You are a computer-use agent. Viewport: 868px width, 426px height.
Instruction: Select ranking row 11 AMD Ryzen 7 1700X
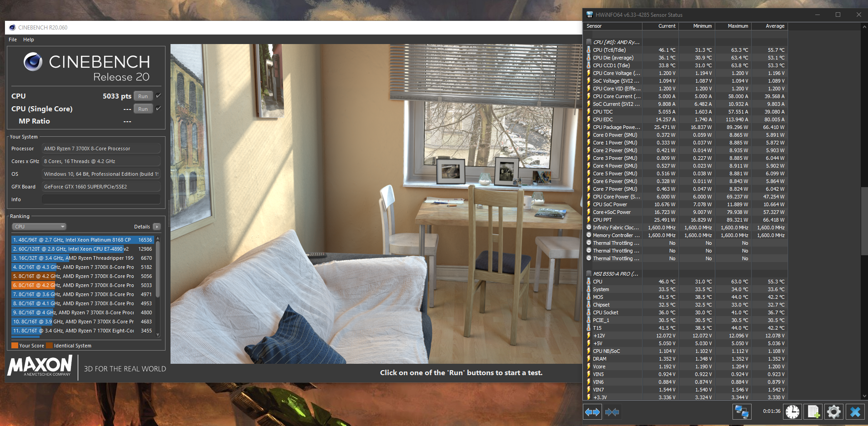(x=82, y=331)
